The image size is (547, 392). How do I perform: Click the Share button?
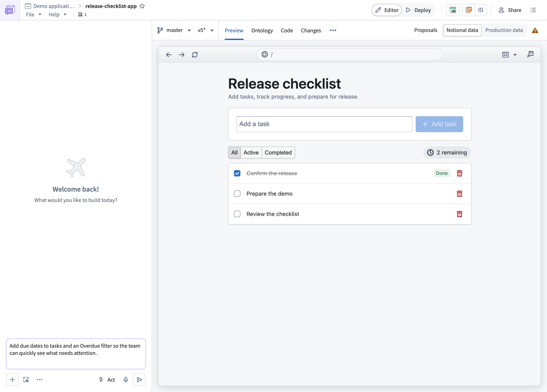tap(510, 10)
